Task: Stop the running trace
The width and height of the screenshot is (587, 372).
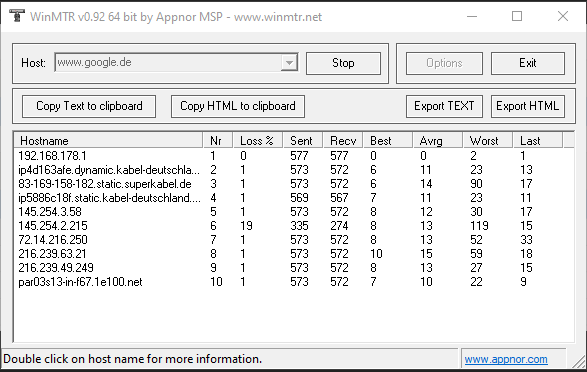Action: point(343,63)
